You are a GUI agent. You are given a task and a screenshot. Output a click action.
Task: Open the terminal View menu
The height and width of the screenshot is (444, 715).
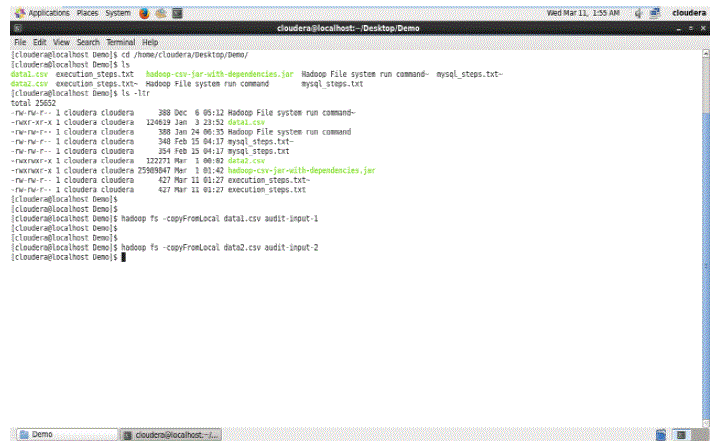(62, 43)
